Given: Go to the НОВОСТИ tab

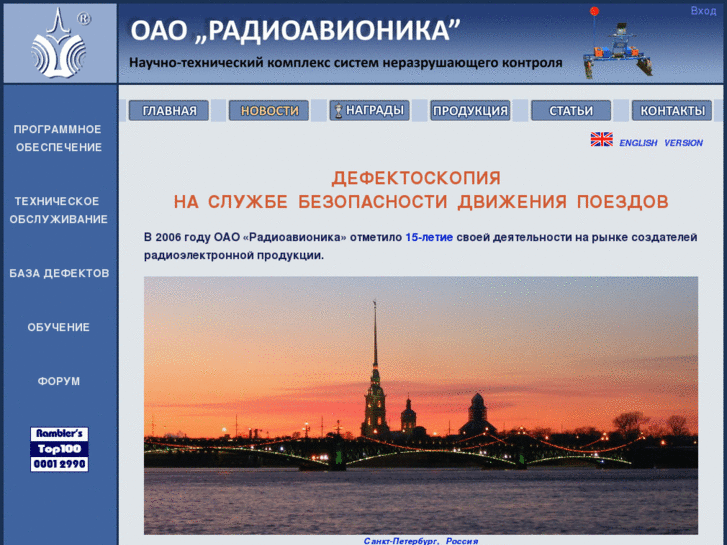Looking at the screenshot, I should coord(269,110).
